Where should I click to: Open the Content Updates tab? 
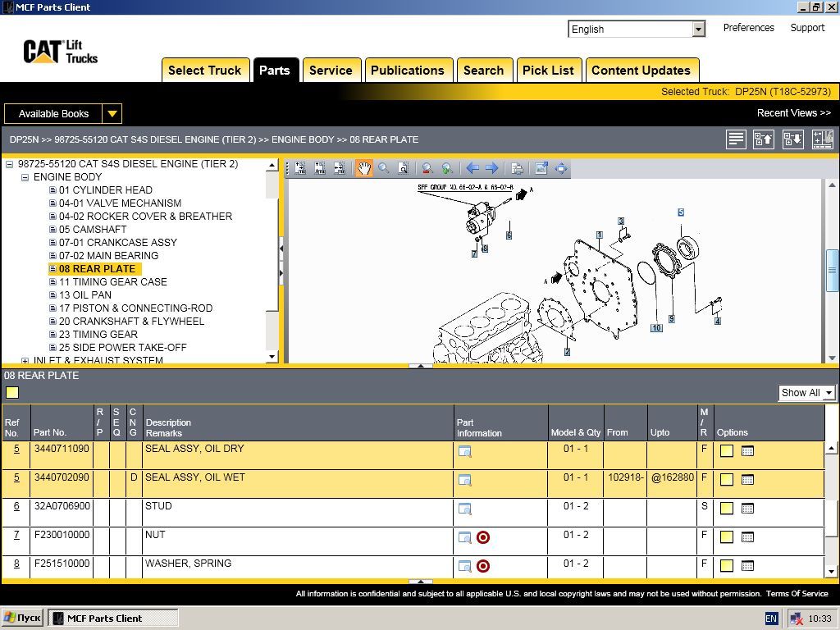[641, 71]
